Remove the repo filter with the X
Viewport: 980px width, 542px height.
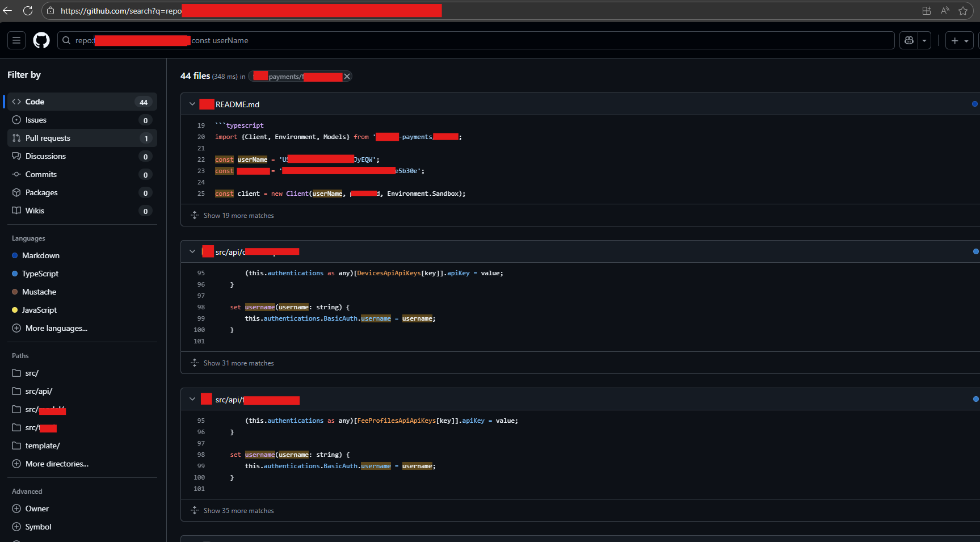click(x=347, y=77)
